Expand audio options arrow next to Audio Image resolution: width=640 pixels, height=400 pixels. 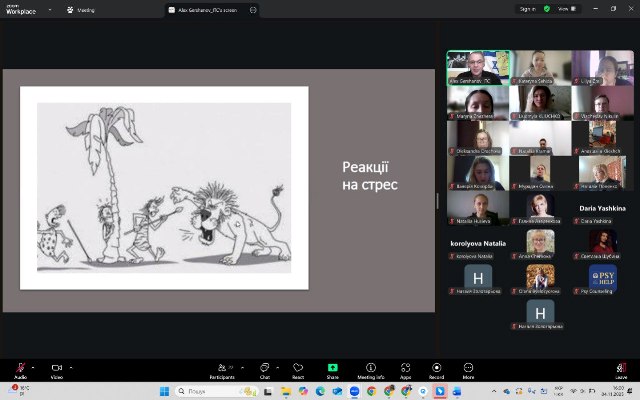(35, 366)
